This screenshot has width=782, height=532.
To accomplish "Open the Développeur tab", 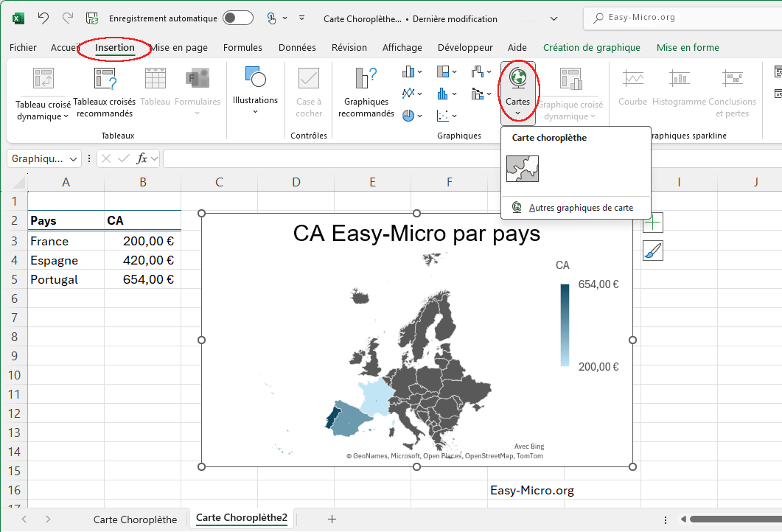I will (465, 47).
